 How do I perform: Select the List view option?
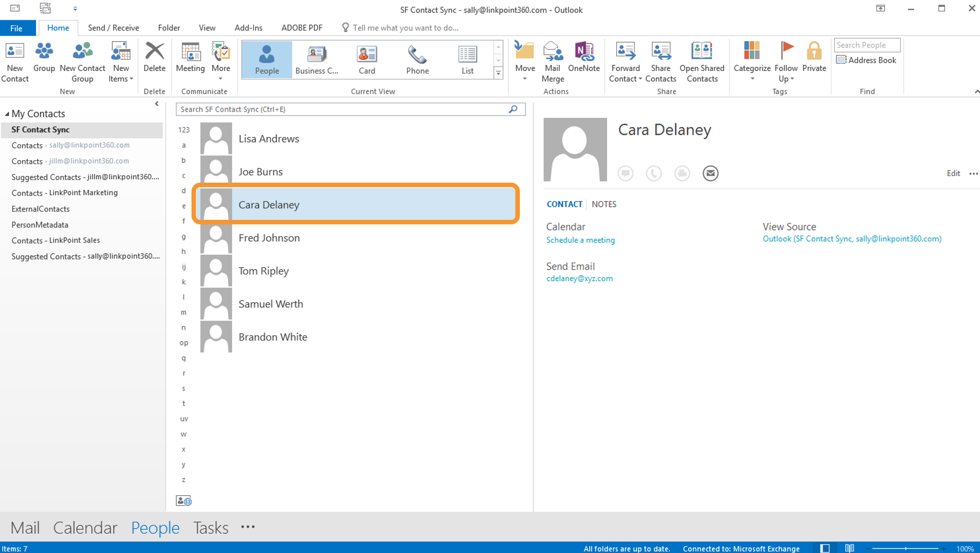click(467, 60)
